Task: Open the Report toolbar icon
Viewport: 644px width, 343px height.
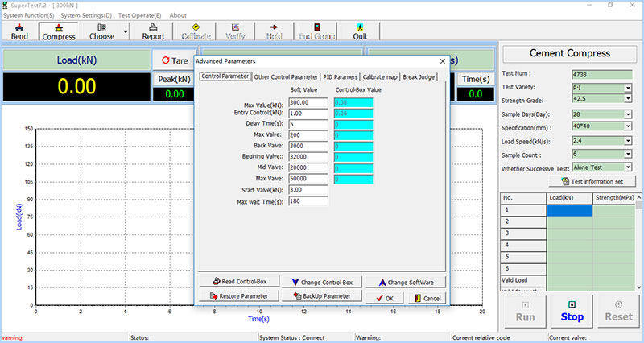Action: [x=153, y=31]
